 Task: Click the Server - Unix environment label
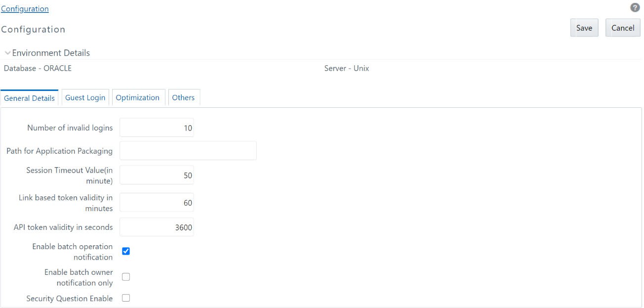pyautogui.click(x=346, y=68)
